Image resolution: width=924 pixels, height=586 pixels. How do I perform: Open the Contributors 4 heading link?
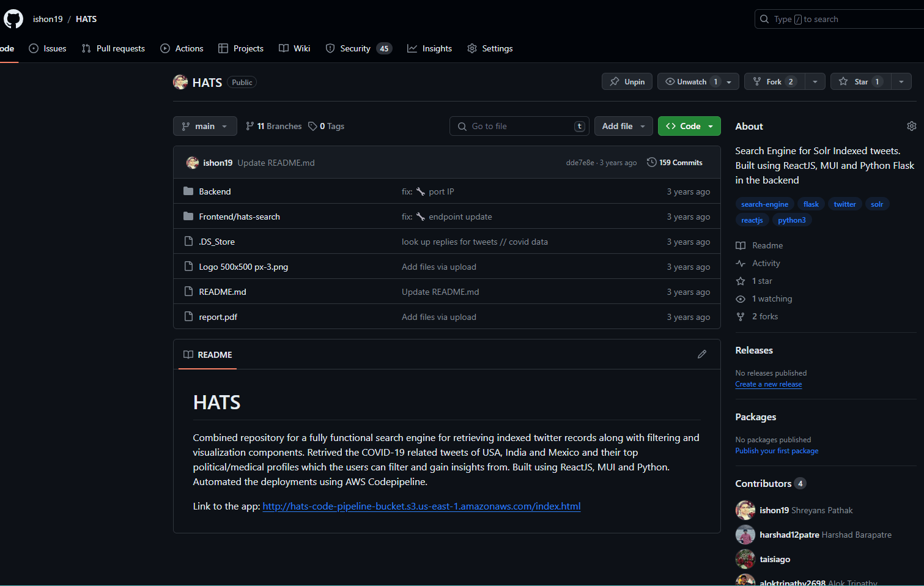tap(771, 483)
